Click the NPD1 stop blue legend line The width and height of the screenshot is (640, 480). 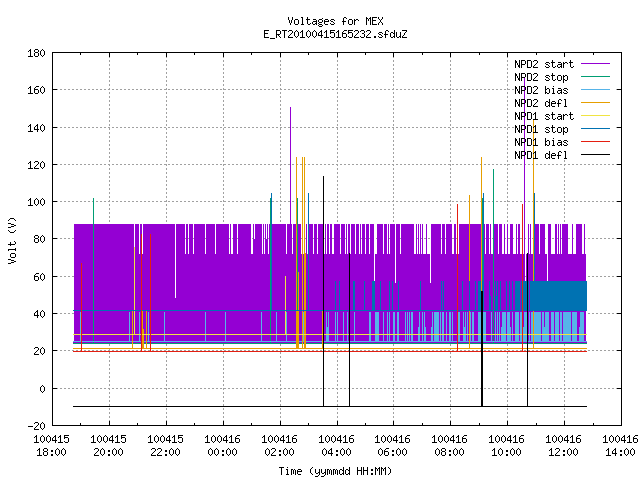(595, 129)
